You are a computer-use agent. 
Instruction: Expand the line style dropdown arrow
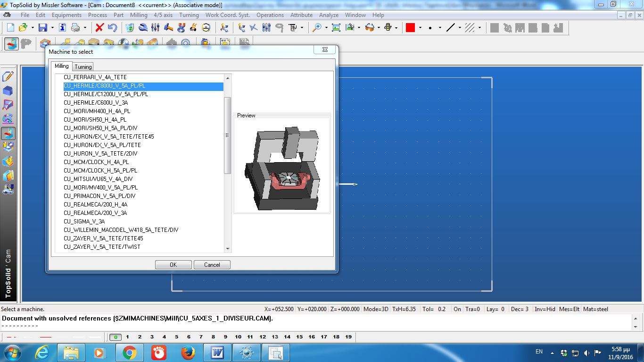point(460,28)
